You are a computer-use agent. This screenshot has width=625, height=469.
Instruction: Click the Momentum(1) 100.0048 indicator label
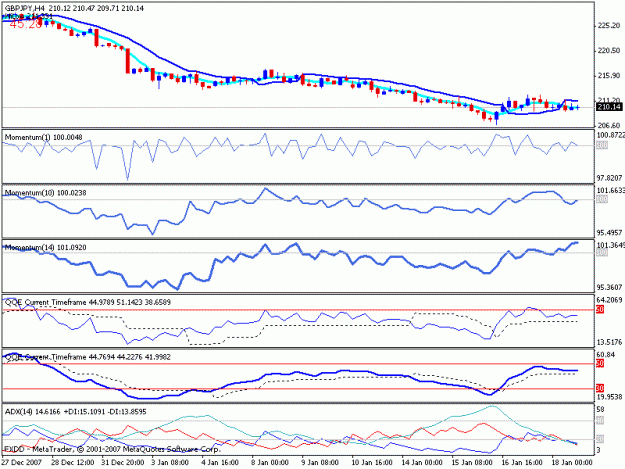pos(43,137)
